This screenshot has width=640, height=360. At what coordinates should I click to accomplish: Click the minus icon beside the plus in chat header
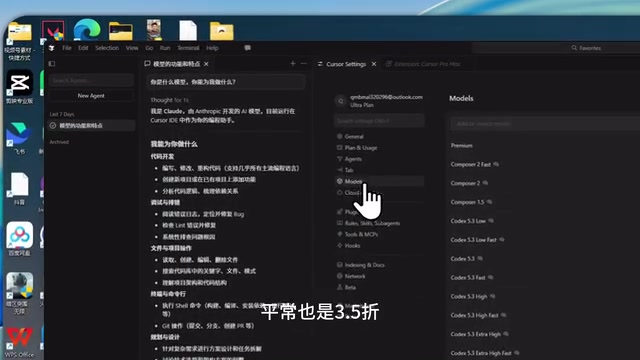[x=303, y=64]
